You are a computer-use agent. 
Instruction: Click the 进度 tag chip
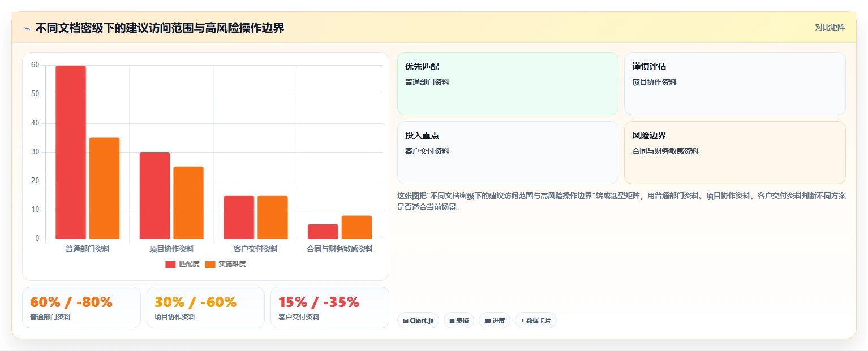[x=495, y=320]
